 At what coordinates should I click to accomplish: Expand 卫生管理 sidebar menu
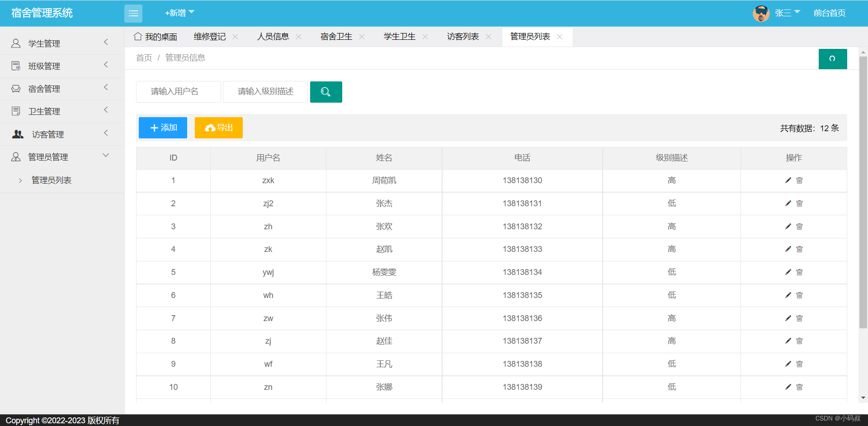coord(62,111)
